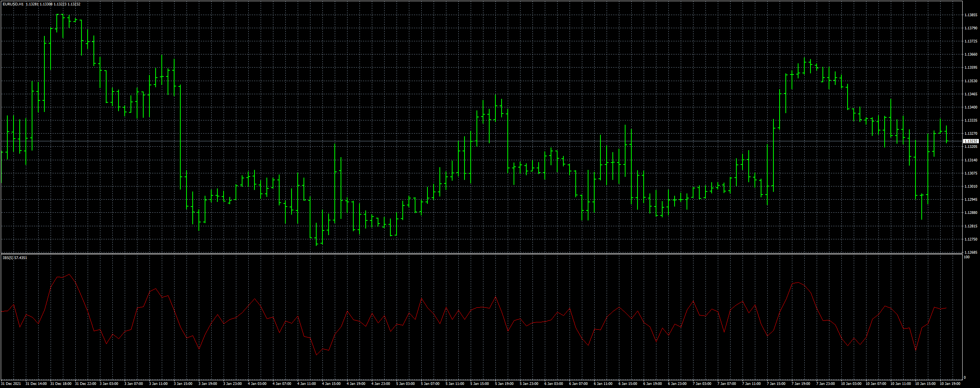The width and height of the screenshot is (980, 388).
Task: Click the 7 Jan 23:00 time label
Action: (826, 384)
